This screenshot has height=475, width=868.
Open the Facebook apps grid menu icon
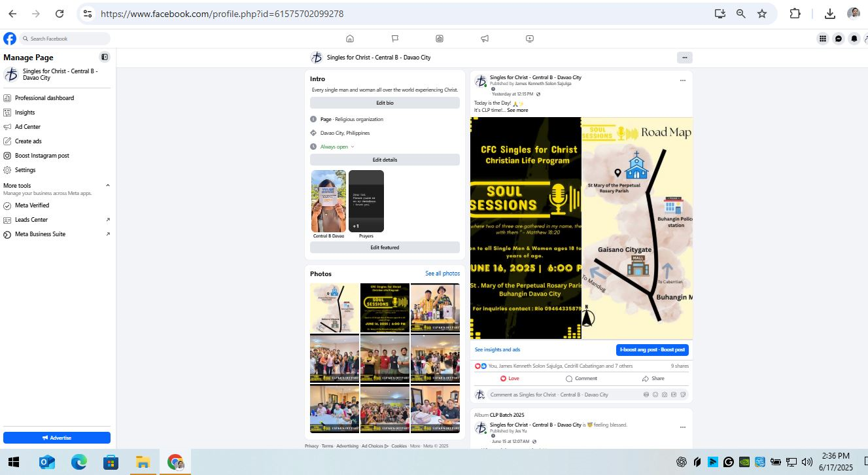tap(823, 39)
